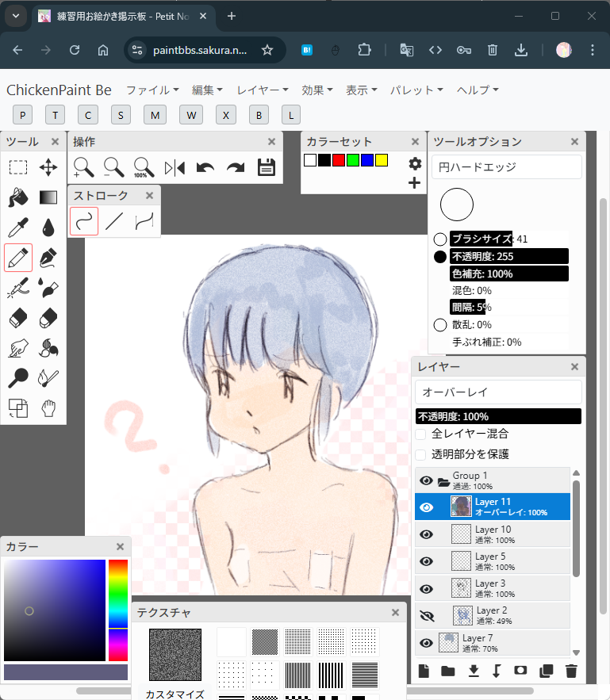Image resolution: width=610 pixels, height=700 pixels.
Task: Hide Layer 3
Action: 427,589
